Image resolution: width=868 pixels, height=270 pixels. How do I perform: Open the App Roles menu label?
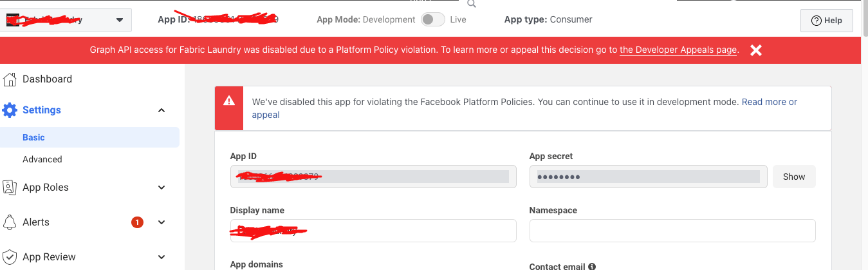tap(46, 188)
